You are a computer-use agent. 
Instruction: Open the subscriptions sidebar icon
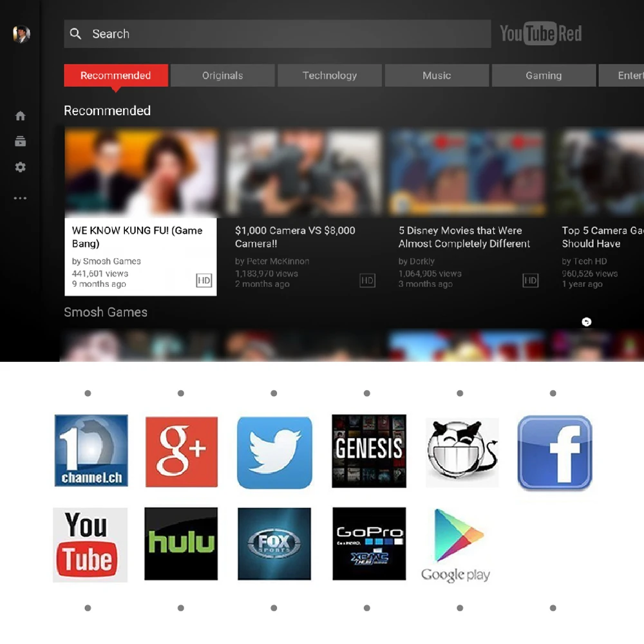(x=20, y=141)
